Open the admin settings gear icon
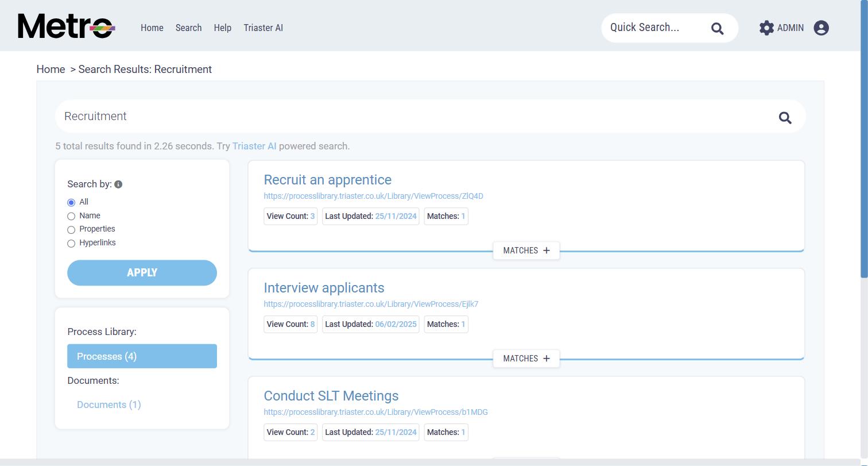This screenshot has width=868, height=466. coord(766,28)
